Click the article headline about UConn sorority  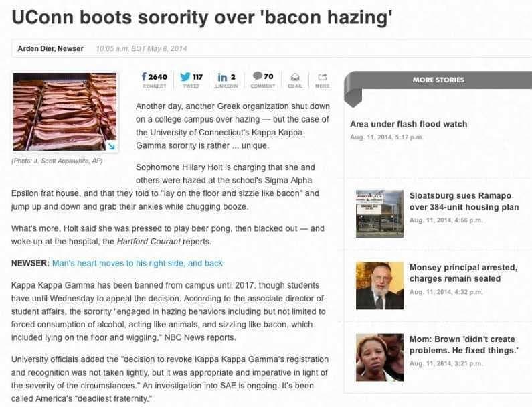[x=201, y=17]
